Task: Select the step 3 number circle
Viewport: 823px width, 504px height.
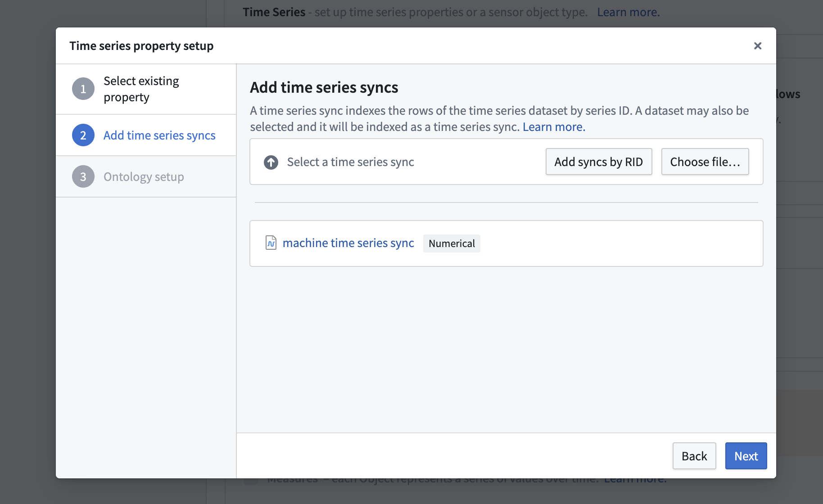Action: pos(83,177)
